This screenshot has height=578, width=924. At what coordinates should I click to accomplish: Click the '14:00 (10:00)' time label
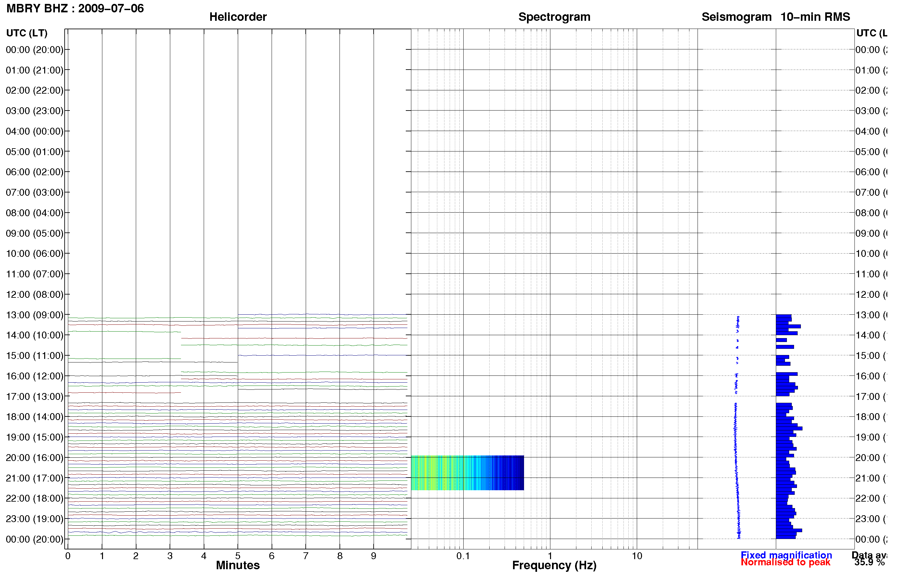click(x=34, y=335)
